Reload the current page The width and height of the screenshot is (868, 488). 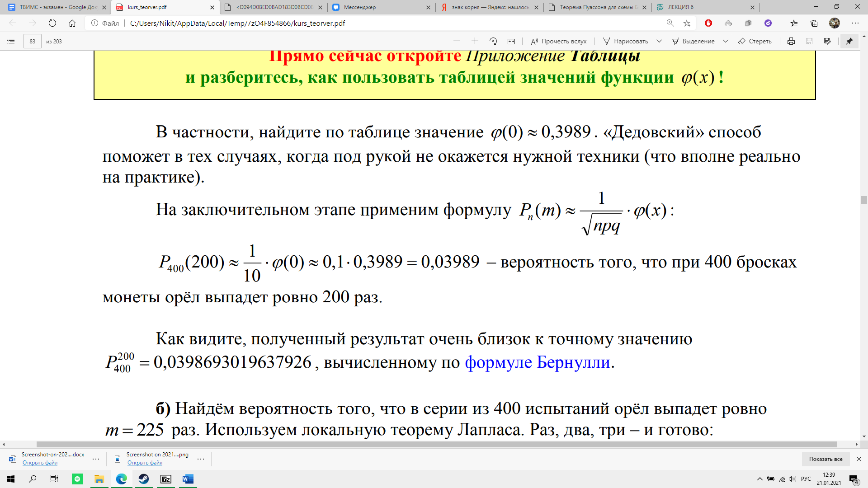point(52,23)
